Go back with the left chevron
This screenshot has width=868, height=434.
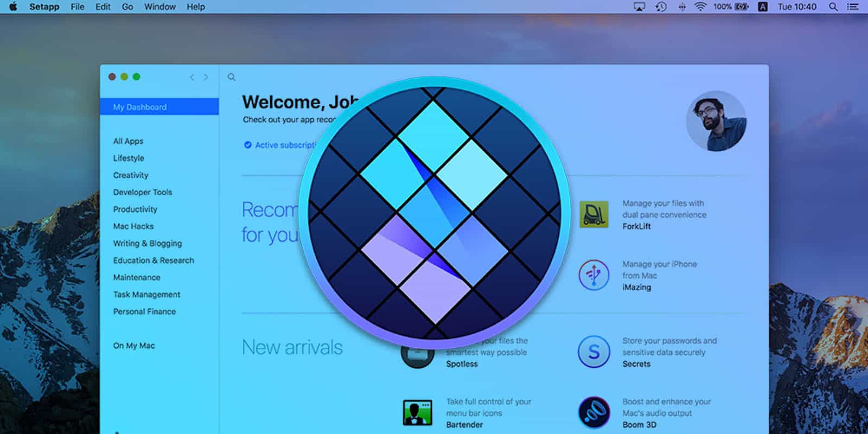192,77
